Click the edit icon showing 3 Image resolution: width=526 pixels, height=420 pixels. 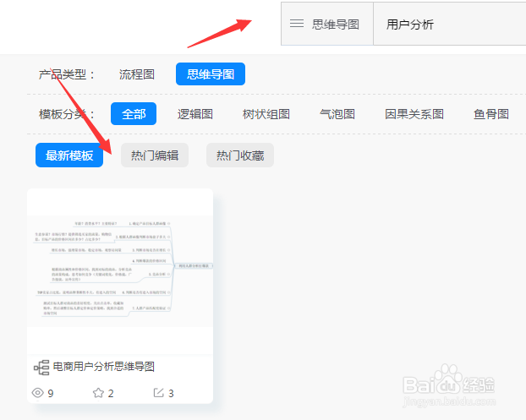(x=159, y=392)
